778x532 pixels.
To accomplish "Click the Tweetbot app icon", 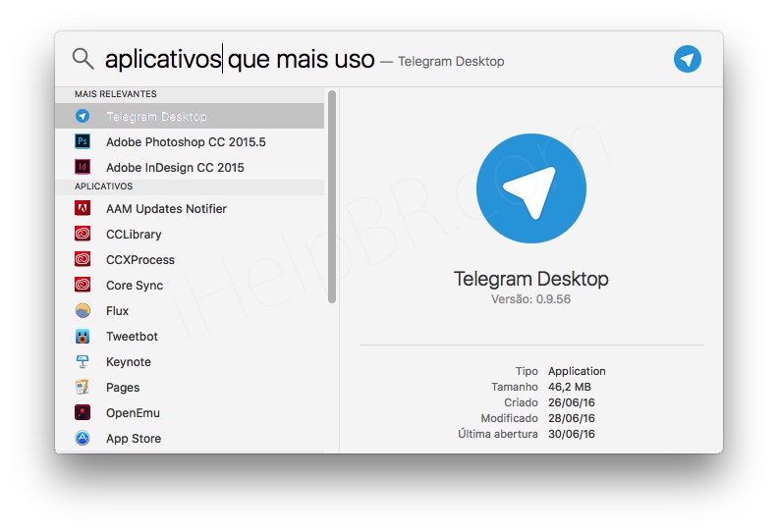I will coord(83,336).
